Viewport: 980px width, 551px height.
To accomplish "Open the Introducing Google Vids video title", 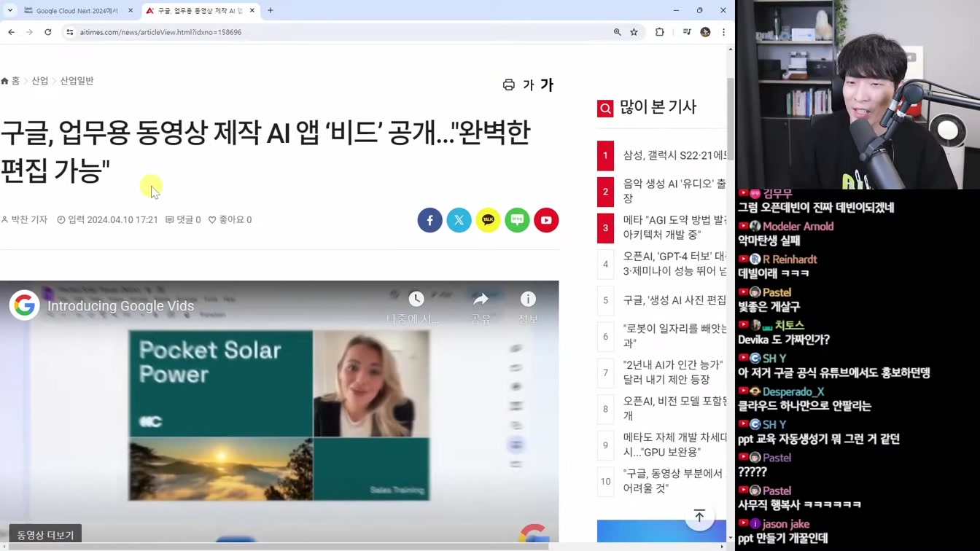I will 121,306.
